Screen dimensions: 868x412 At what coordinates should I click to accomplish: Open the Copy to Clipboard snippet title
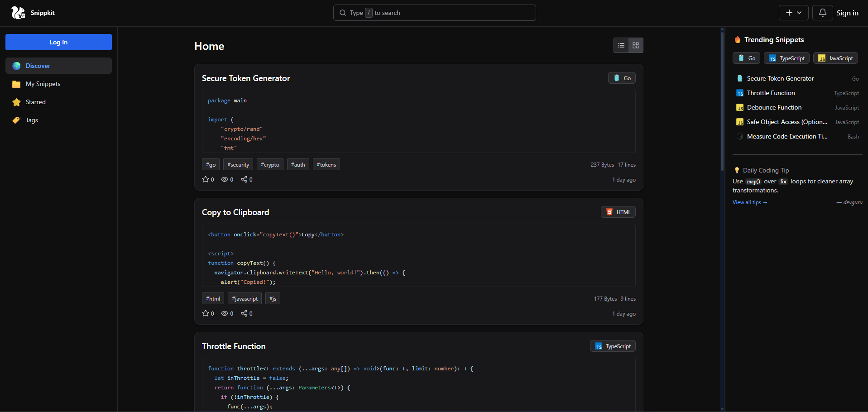tap(235, 212)
